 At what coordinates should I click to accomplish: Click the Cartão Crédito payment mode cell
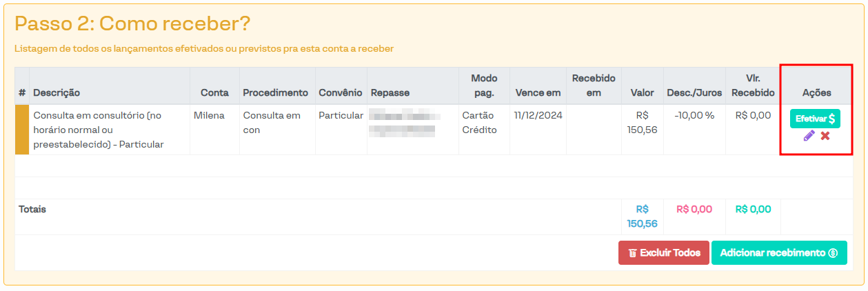coord(479,123)
